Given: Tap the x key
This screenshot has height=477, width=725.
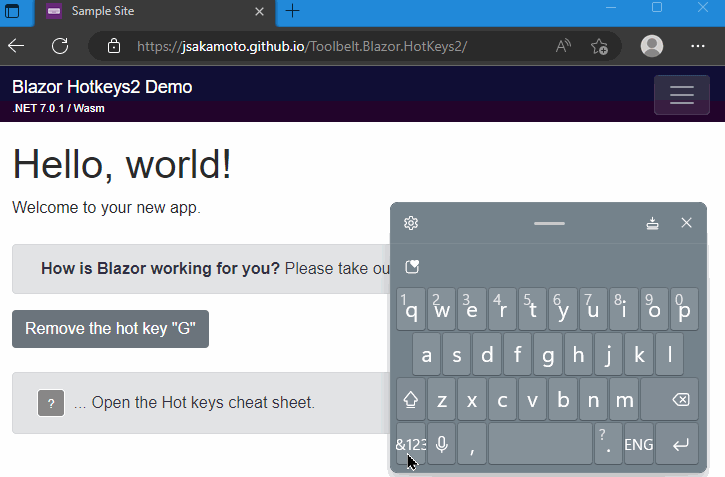Looking at the screenshot, I should pyautogui.click(x=472, y=399).
